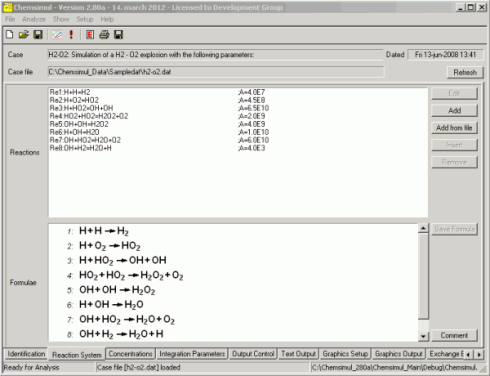Click the disabled Edit button
Screen dimensions: 490x376
click(454, 93)
